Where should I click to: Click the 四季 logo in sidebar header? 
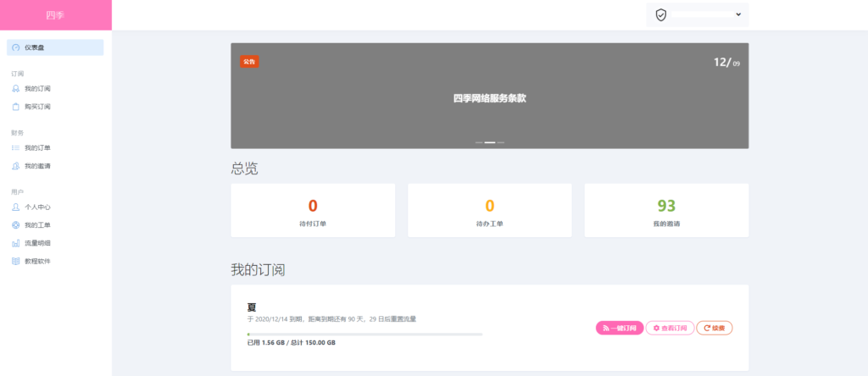coord(55,14)
